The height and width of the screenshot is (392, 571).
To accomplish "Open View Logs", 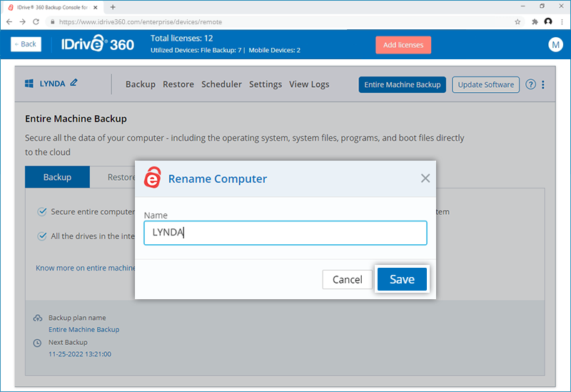I will point(309,84).
